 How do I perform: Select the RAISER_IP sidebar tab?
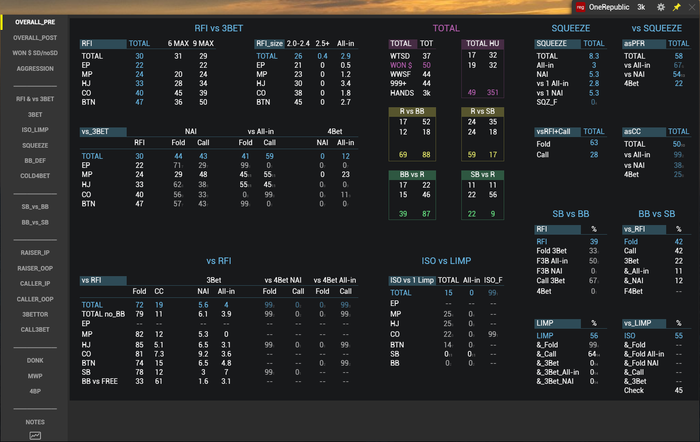[x=35, y=253]
